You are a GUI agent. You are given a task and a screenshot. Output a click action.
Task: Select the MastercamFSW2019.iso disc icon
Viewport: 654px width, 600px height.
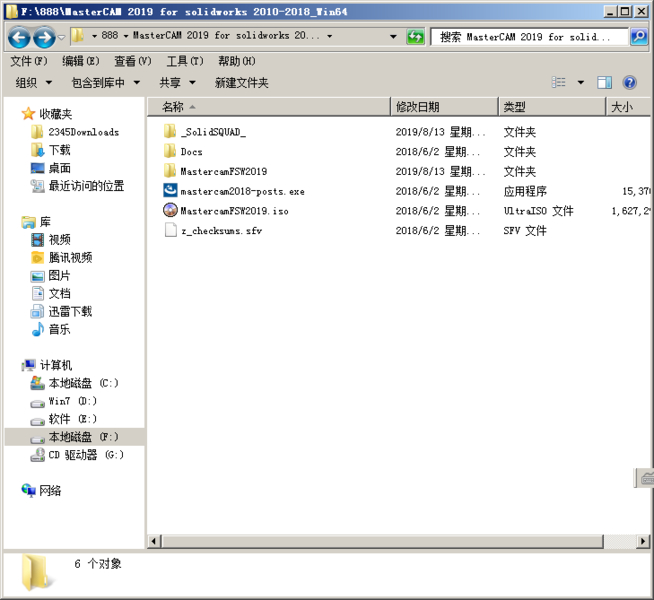point(170,210)
